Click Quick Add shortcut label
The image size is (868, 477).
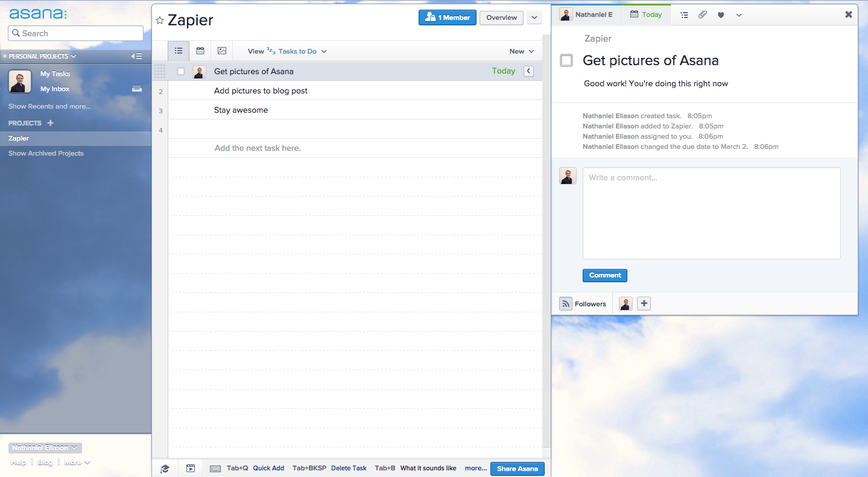click(268, 468)
